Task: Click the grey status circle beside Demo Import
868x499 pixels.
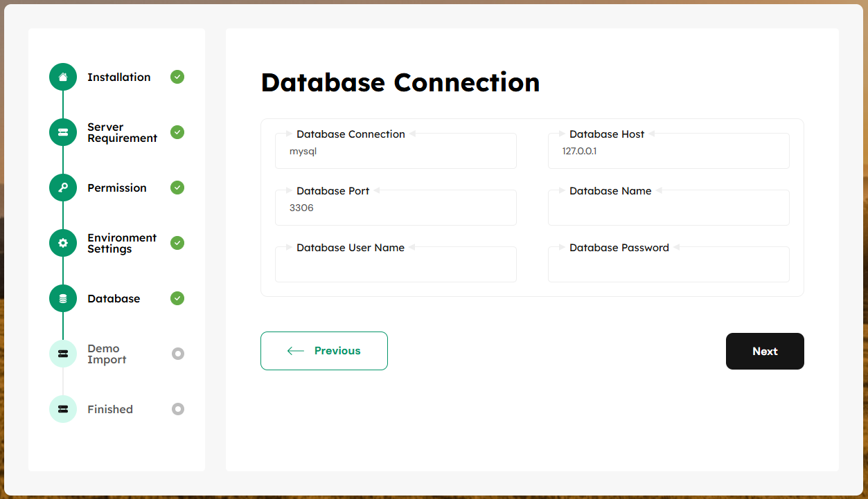Action: point(178,354)
